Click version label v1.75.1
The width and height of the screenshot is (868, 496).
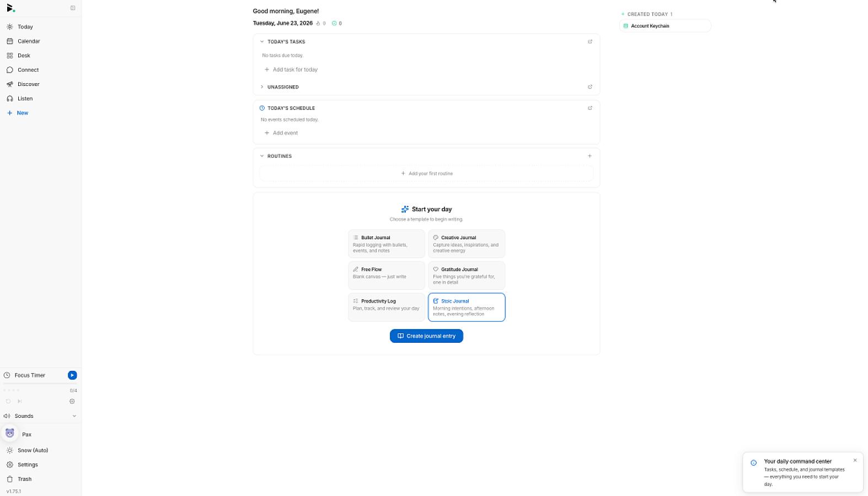click(14, 491)
